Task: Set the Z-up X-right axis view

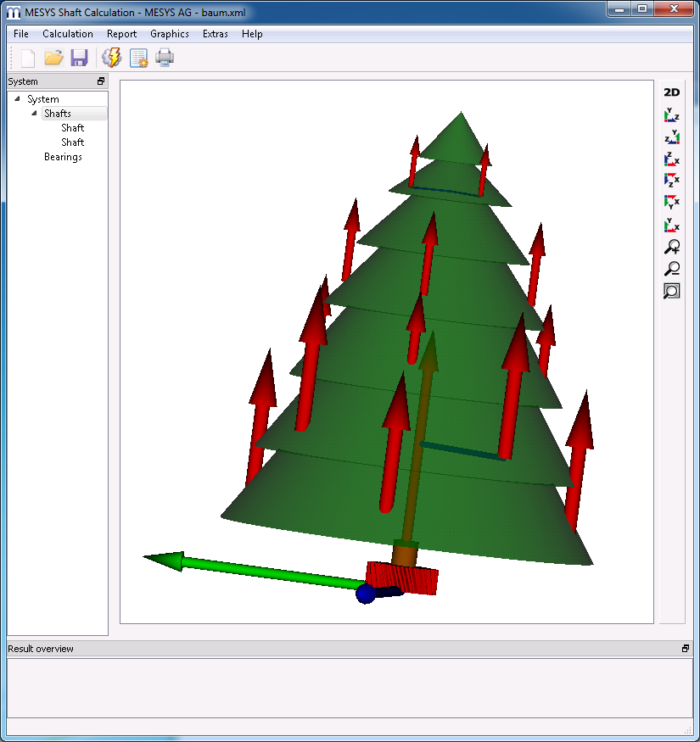Action: coord(672,159)
